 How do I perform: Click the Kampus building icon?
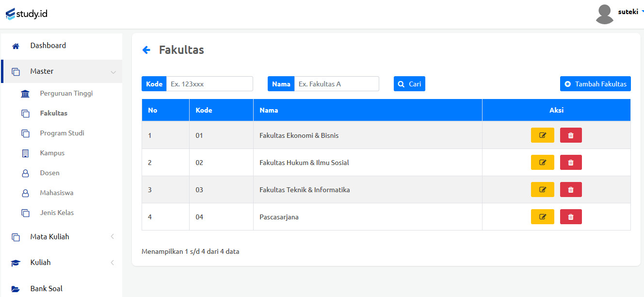[x=25, y=153]
